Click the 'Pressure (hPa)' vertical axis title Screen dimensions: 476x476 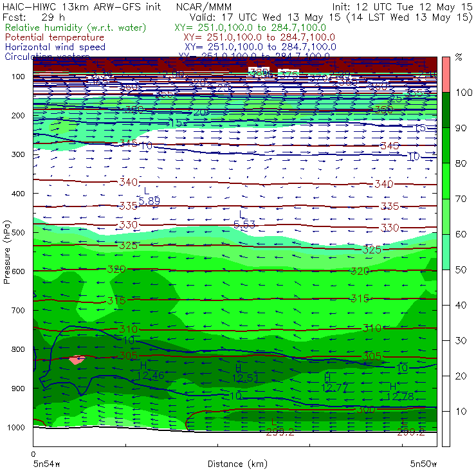[7, 252]
